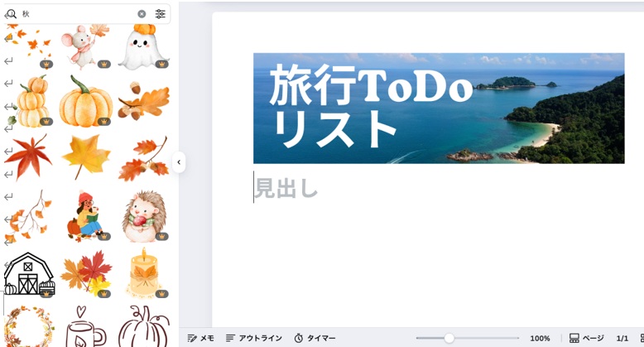Select the large orange pumpkin graphic
644x347 pixels.
click(86, 101)
